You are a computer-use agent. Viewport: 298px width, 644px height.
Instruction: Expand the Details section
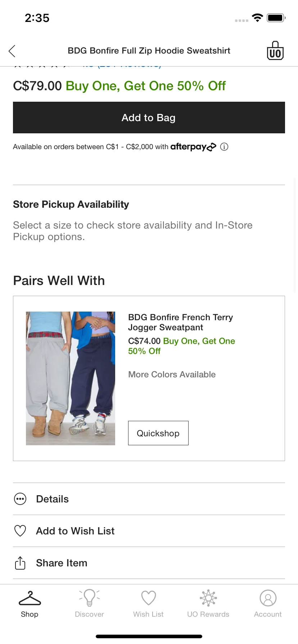point(149,499)
